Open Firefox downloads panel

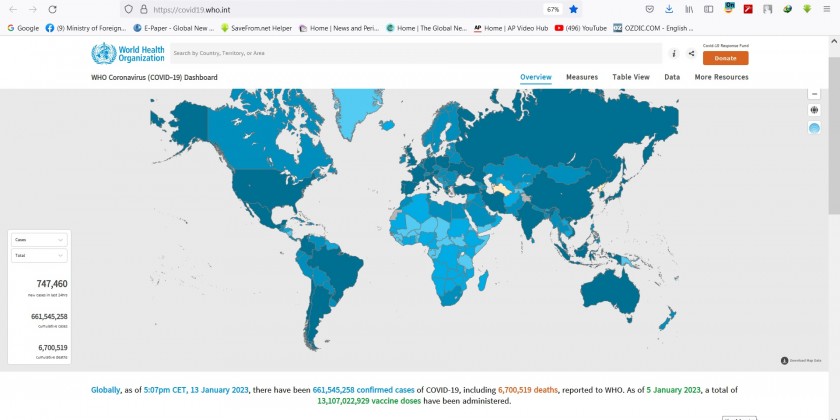point(668,9)
